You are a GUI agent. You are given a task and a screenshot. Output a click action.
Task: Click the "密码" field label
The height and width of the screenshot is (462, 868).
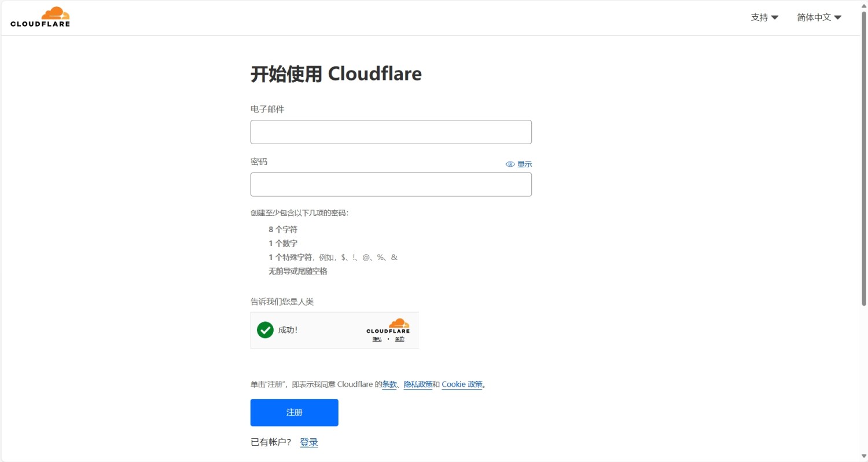click(259, 162)
